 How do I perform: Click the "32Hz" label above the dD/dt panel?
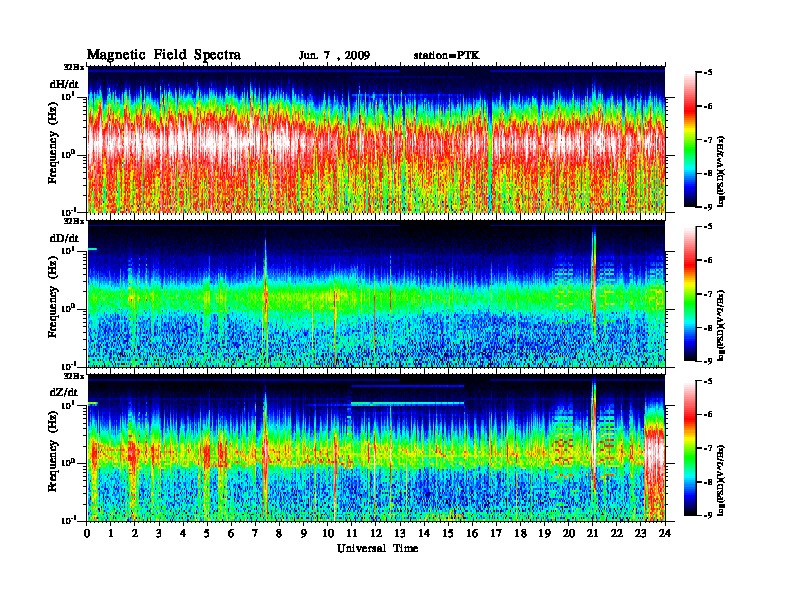click(74, 221)
